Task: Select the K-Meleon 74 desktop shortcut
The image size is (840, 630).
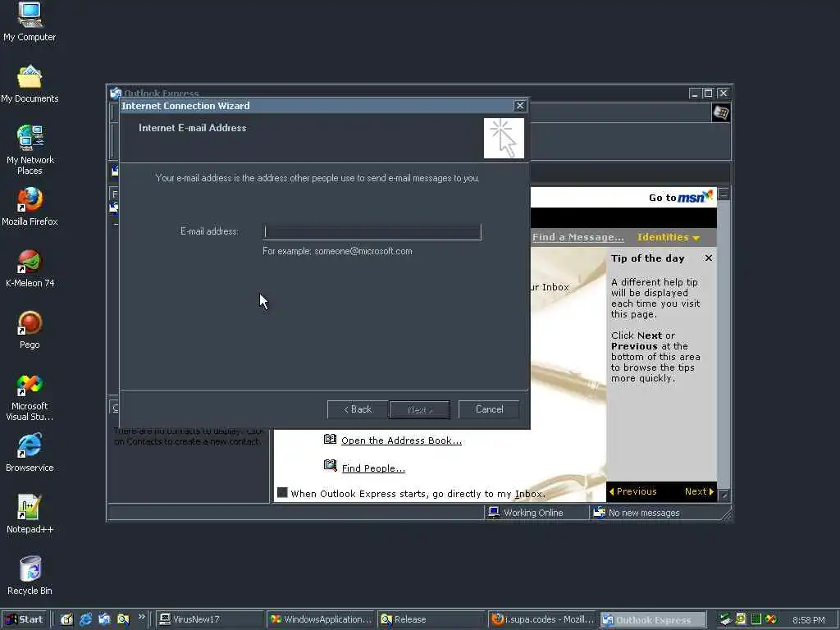Action: coord(30,269)
